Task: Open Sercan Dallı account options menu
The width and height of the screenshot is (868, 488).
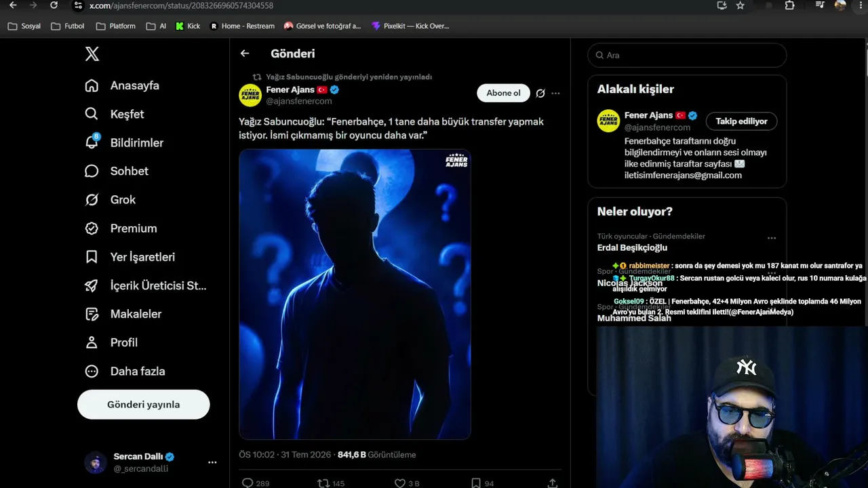Action: tap(212, 462)
